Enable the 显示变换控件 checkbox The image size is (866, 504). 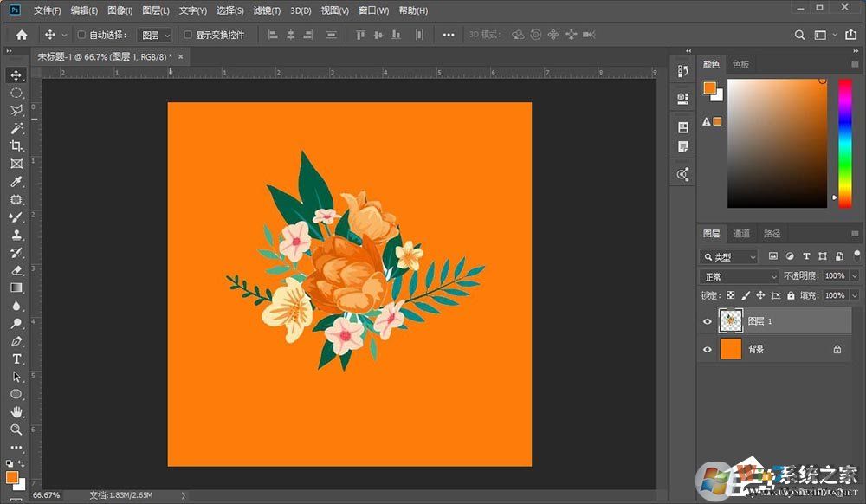187,35
